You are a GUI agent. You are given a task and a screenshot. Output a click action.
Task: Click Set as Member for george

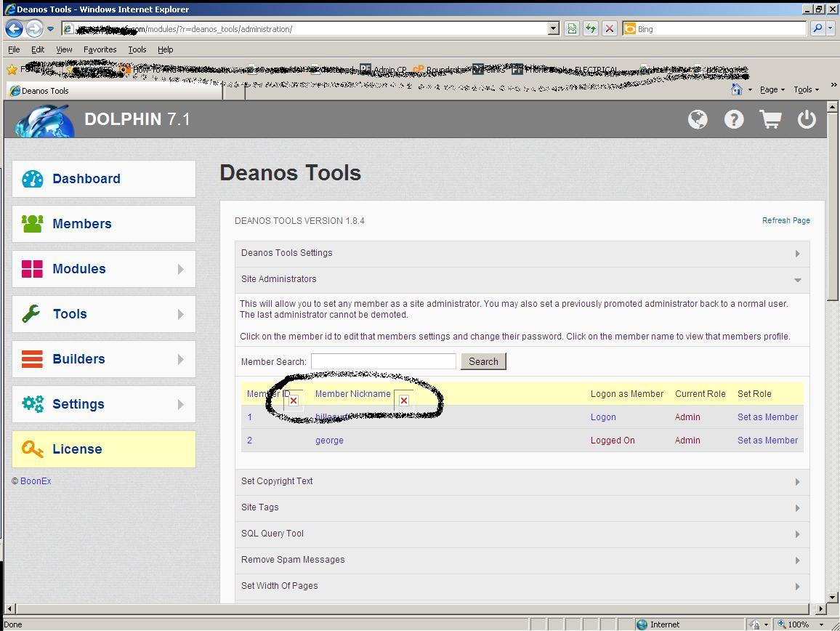(767, 441)
